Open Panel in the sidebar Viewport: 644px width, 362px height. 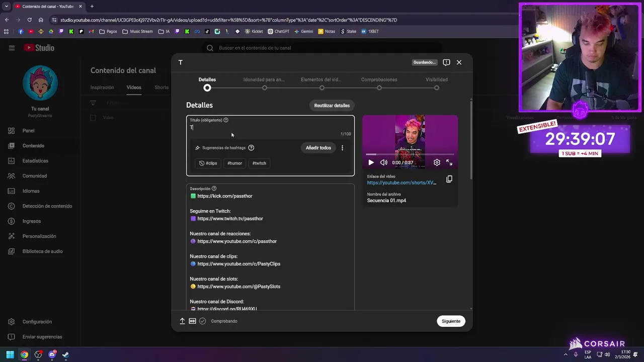pos(40,131)
